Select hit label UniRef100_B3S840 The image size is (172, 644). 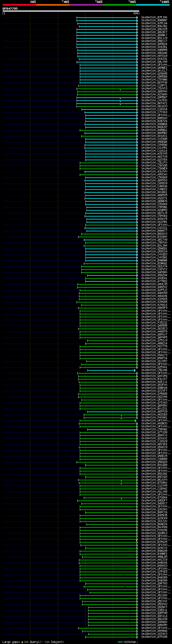coord(154,237)
